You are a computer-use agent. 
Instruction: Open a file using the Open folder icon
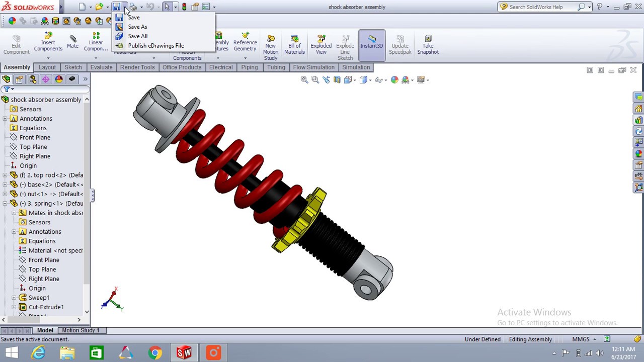pyautogui.click(x=99, y=7)
